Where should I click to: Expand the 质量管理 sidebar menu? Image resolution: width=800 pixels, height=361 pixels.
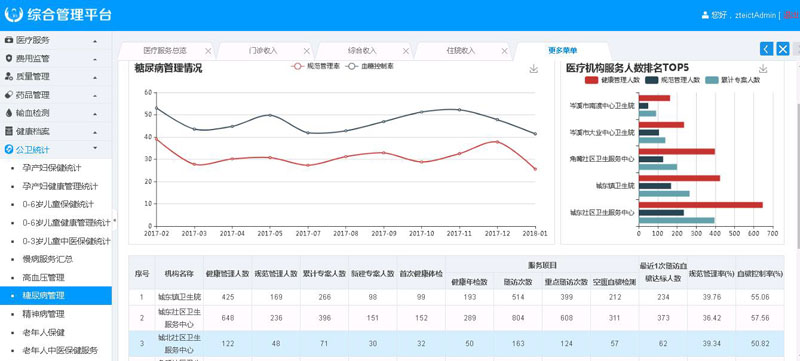click(56, 76)
